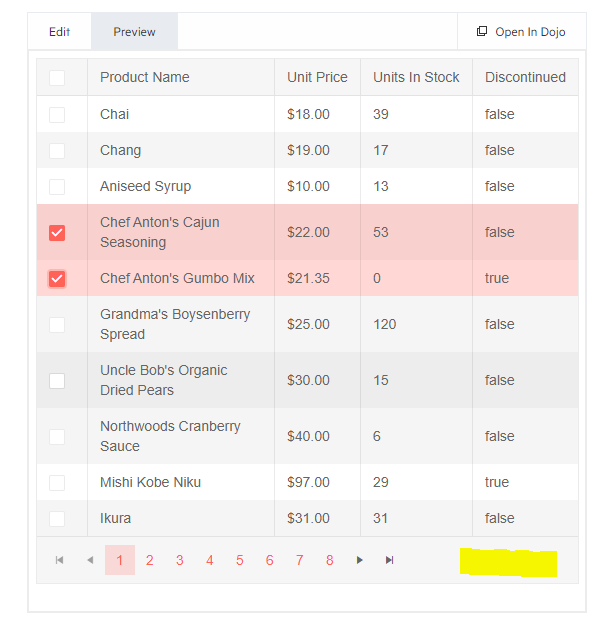
Task: Click the Discontinued column header
Action: (x=525, y=78)
